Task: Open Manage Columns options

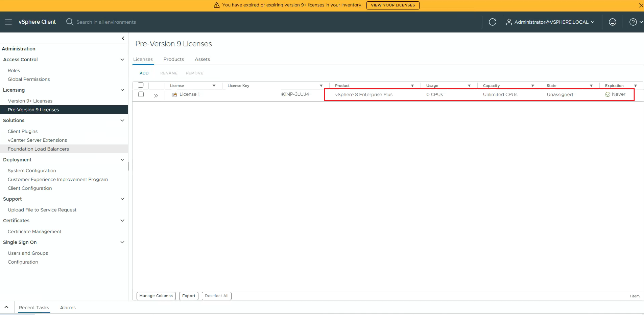Action: click(156, 296)
